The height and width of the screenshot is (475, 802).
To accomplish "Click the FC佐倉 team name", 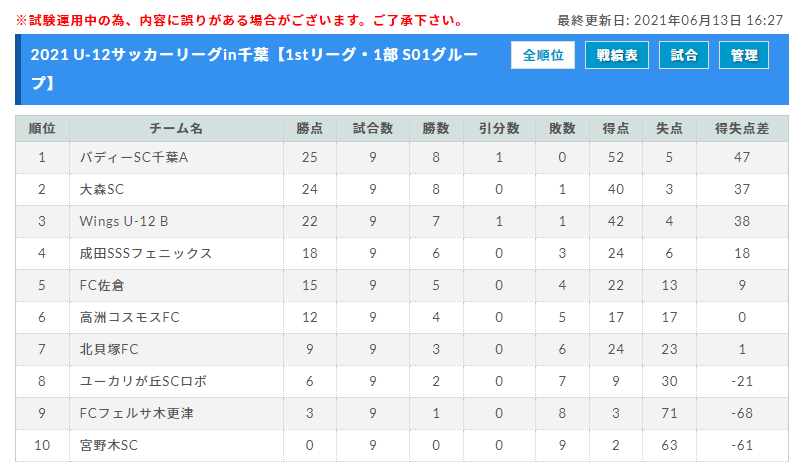I will pyautogui.click(x=102, y=285).
